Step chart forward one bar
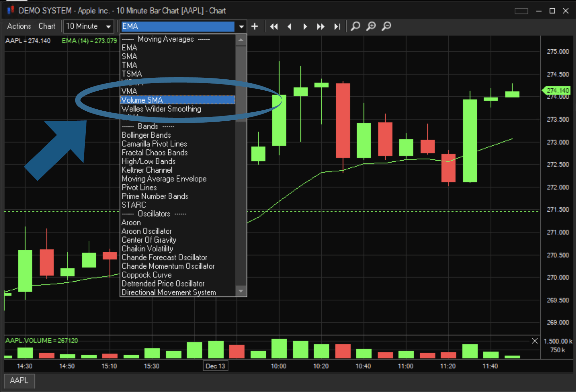Screen dimensions: 576x392 pyautogui.click(x=305, y=26)
